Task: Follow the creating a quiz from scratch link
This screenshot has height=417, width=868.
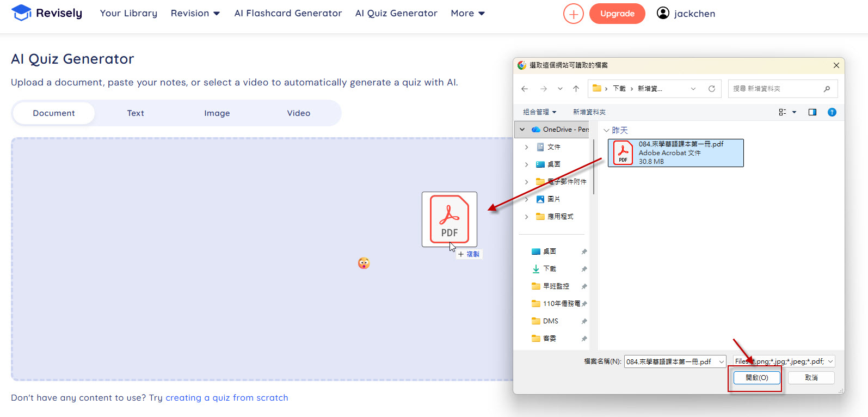Action: (226, 398)
